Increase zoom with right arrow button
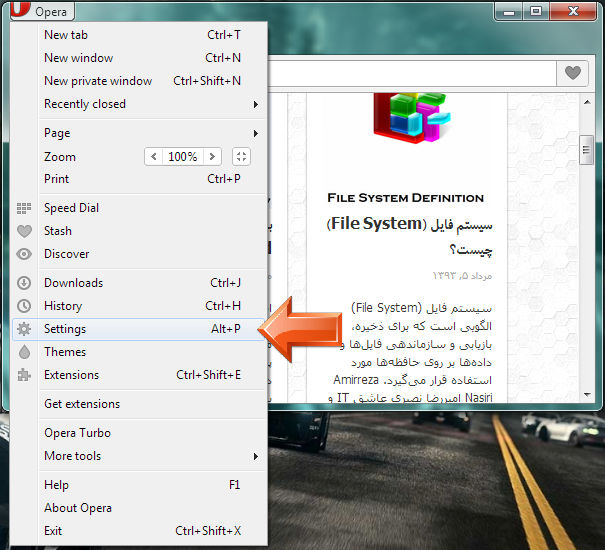Image resolution: width=605 pixels, height=550 pixels. click(x=212, y=157)
